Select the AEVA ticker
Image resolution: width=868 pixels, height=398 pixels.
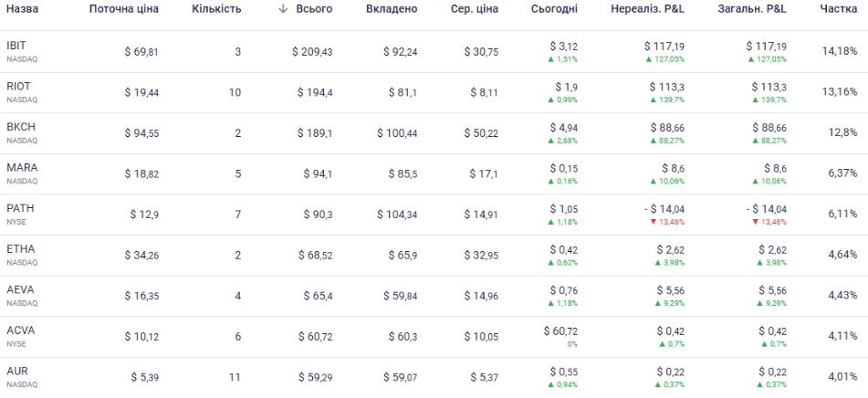click(x=20, y=290)
